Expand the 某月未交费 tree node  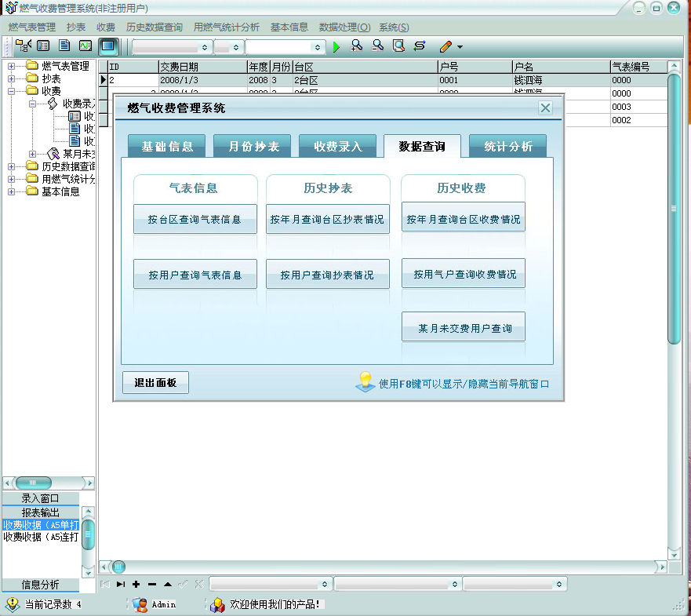tap(32, 154)
